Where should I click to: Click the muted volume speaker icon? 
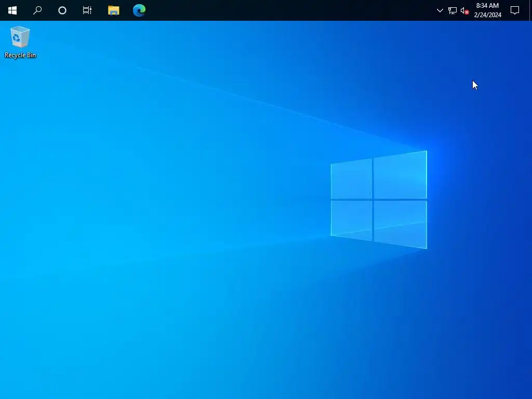tap(465, 10)
